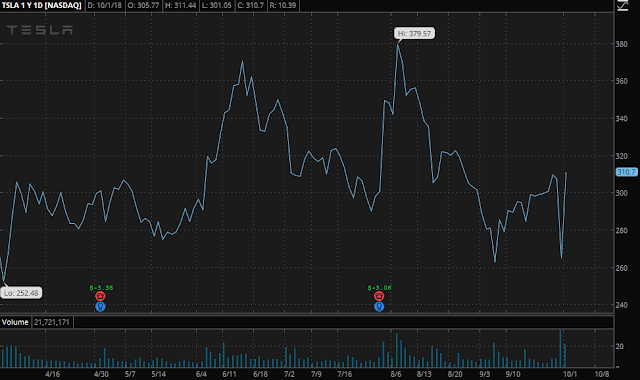
Task: Click the Lo: 252.48 price bubble
Action: tap(21, 293)
